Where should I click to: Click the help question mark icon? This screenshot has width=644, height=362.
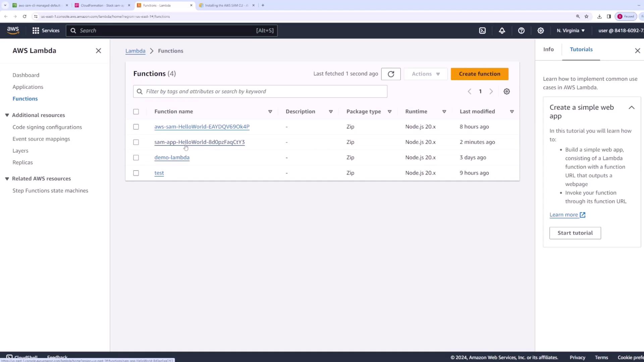pos(521,31)
